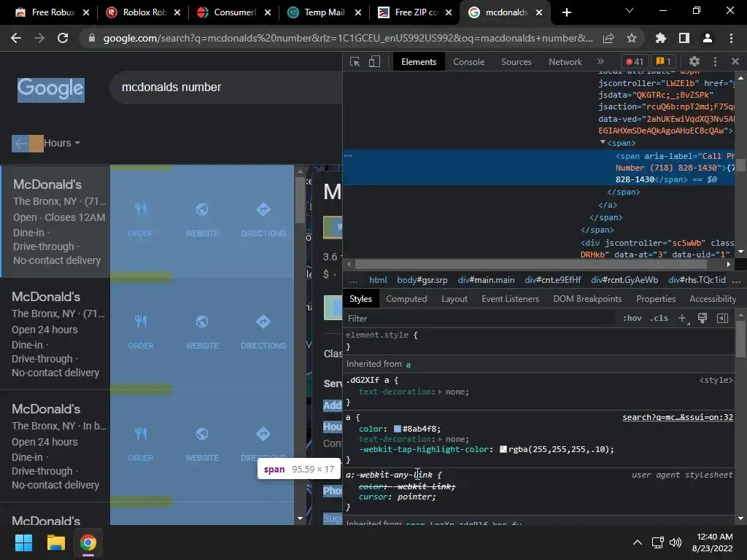The image size is (747, 560).
Task: Get DIRECTIONS for the second McDonald's listing
Action: pos(263,332)
